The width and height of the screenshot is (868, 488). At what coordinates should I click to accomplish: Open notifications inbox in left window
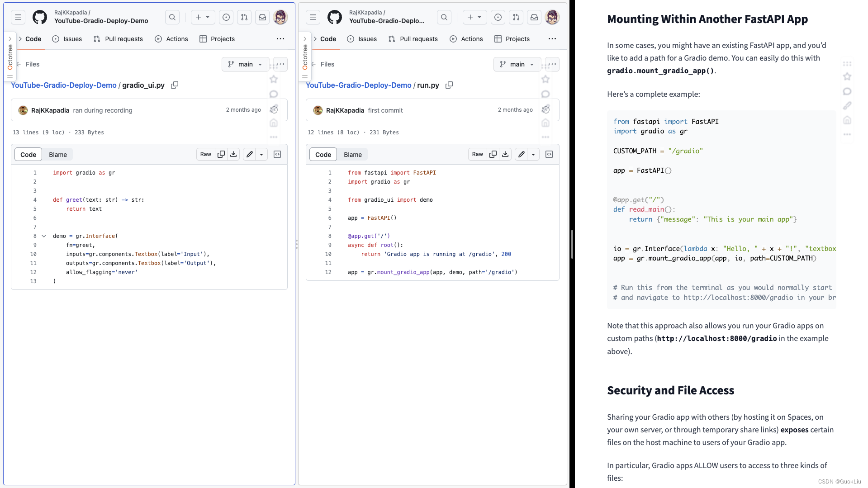pos(262,17)
